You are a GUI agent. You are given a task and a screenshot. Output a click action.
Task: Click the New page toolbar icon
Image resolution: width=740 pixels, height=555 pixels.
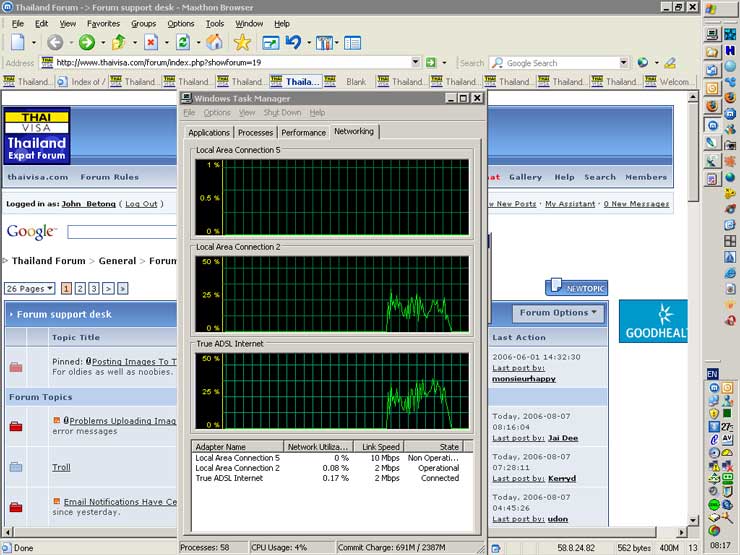coord(18,42)
